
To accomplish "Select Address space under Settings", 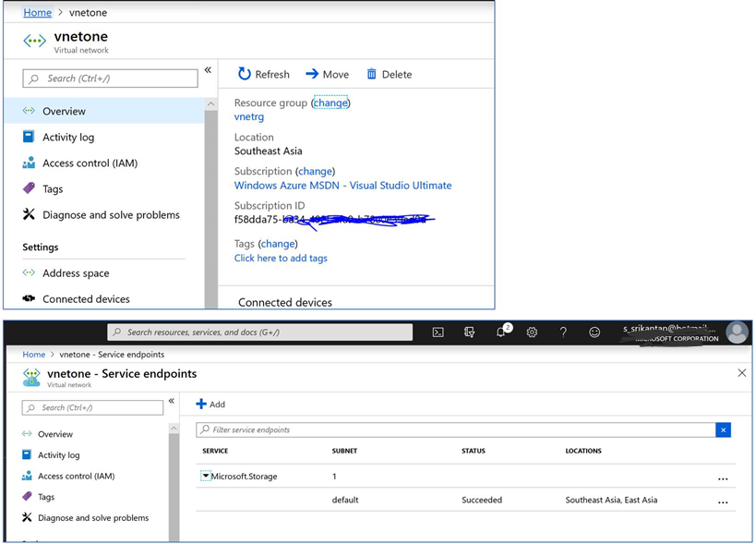I will click(75, 273).
